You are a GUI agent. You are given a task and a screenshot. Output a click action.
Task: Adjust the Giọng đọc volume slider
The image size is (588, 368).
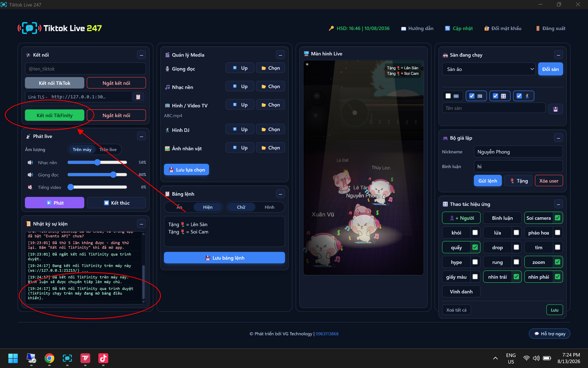click(97, 175)
